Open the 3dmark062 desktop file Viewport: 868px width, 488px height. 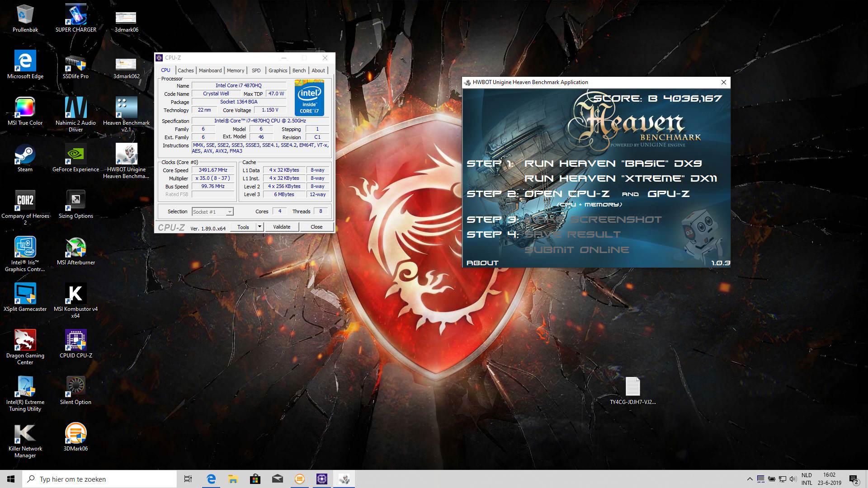click(126, 68)
